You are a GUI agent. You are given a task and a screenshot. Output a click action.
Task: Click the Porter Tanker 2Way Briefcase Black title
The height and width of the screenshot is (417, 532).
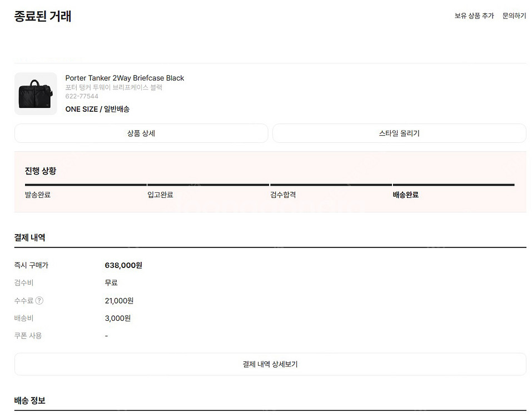[125, 78]
